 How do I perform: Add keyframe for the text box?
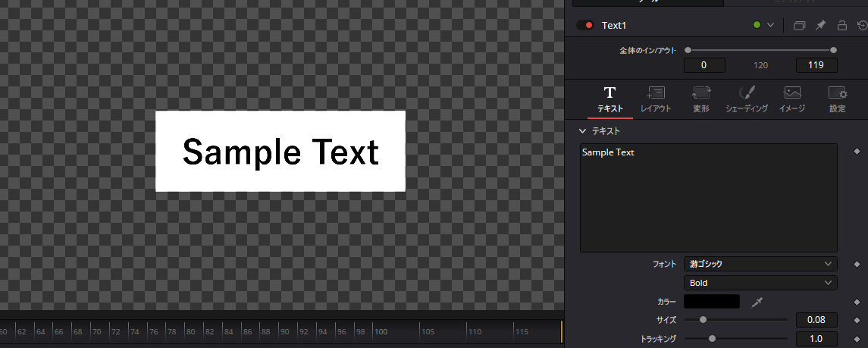click(x=857, y=151)
